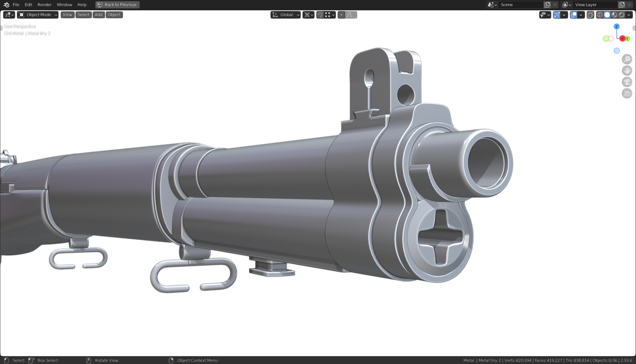Open the Object Mode selector

[37, 14]
